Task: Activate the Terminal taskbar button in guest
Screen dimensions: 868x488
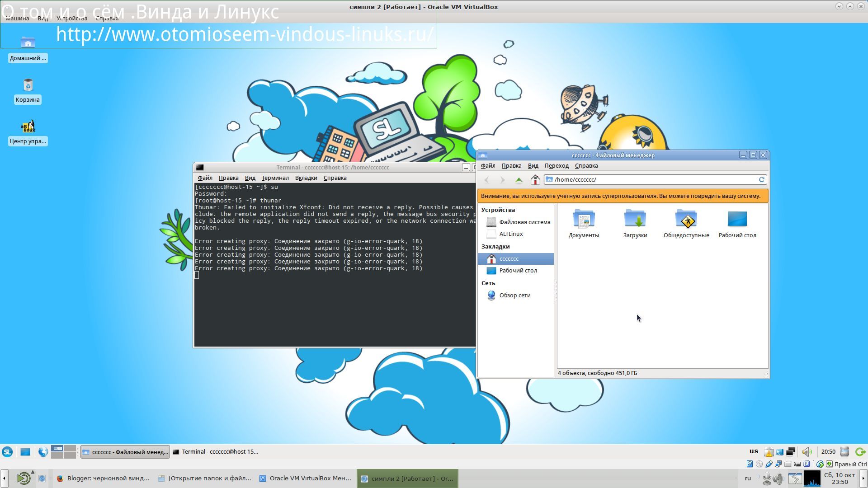Action: point(216,452)
